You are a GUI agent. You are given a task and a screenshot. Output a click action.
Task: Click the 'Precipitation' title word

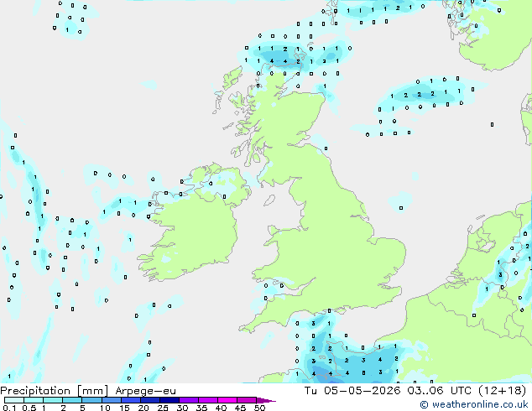(x=35, y=391)
